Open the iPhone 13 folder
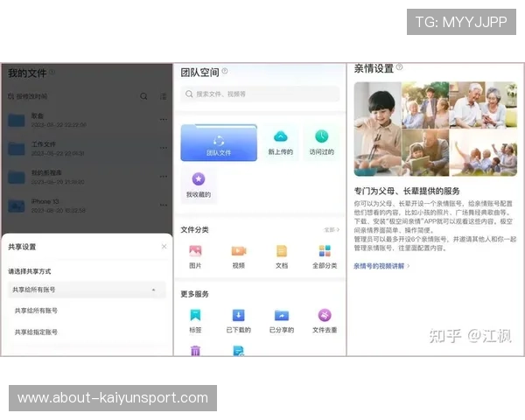This screenshot has height=420, width=525. tap(87, 206)
